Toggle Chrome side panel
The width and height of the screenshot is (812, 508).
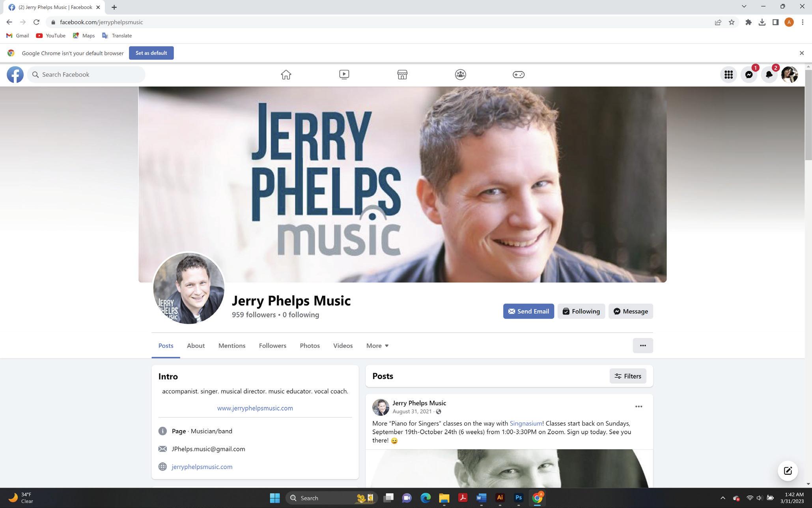click(775, 22)
